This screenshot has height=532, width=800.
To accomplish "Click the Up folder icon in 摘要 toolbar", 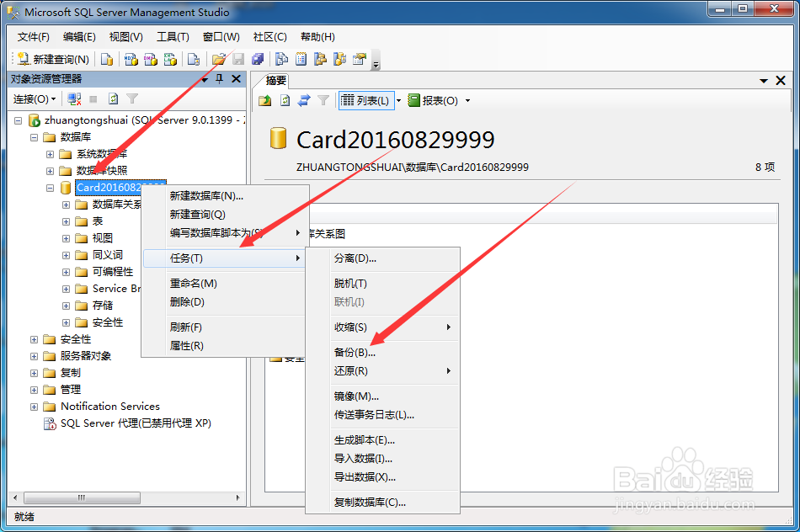I will (264, 100).
